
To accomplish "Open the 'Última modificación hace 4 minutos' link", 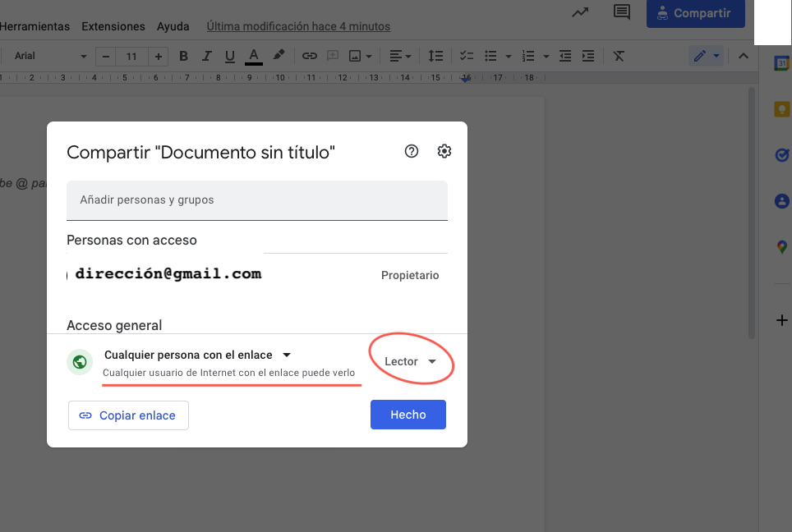I will point(298,26).
